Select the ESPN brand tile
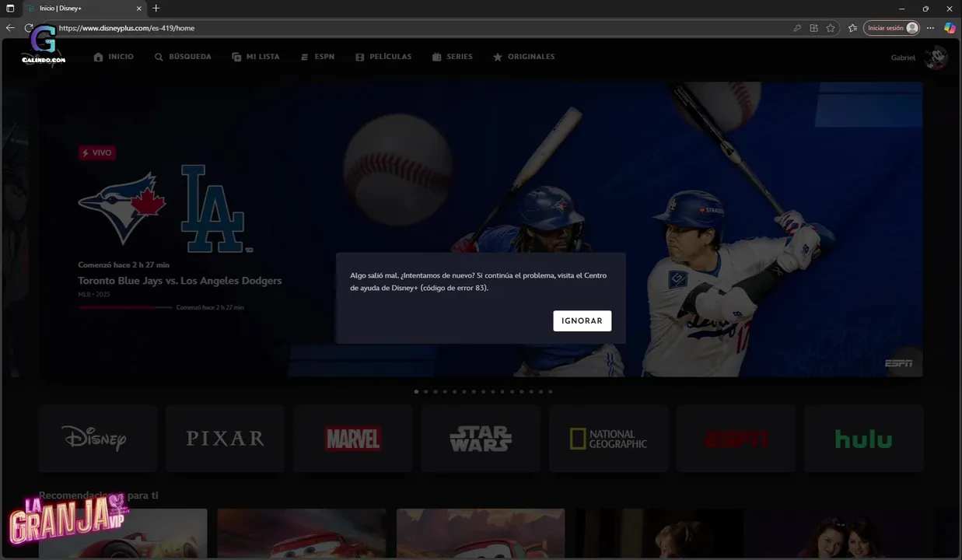This screenshot has height=560, width=962. (736, 438)
